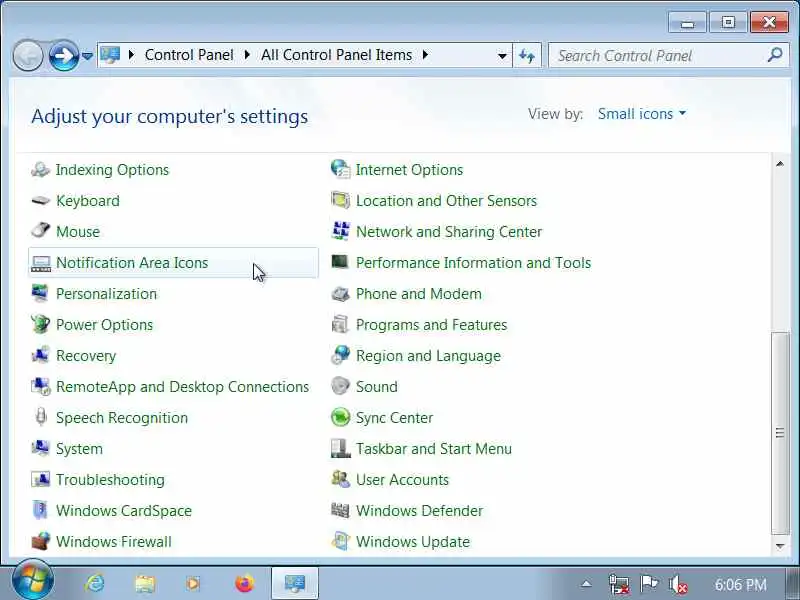Click the Troubleshooting icon
800x600 pixels.
point(40,479)
